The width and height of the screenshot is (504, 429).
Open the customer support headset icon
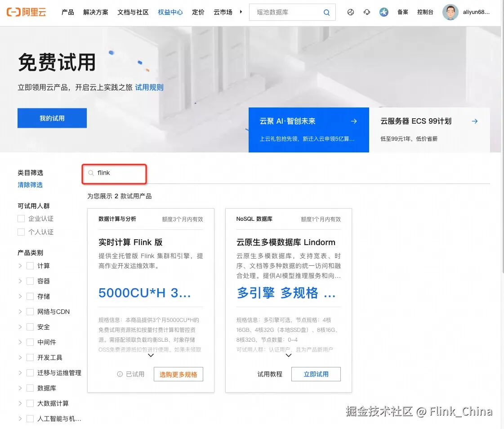[x=367, y=12]
